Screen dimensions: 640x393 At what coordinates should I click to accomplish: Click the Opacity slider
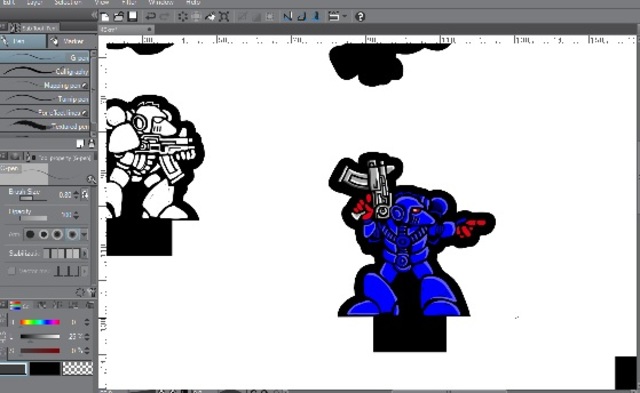[x=34, y=218]
